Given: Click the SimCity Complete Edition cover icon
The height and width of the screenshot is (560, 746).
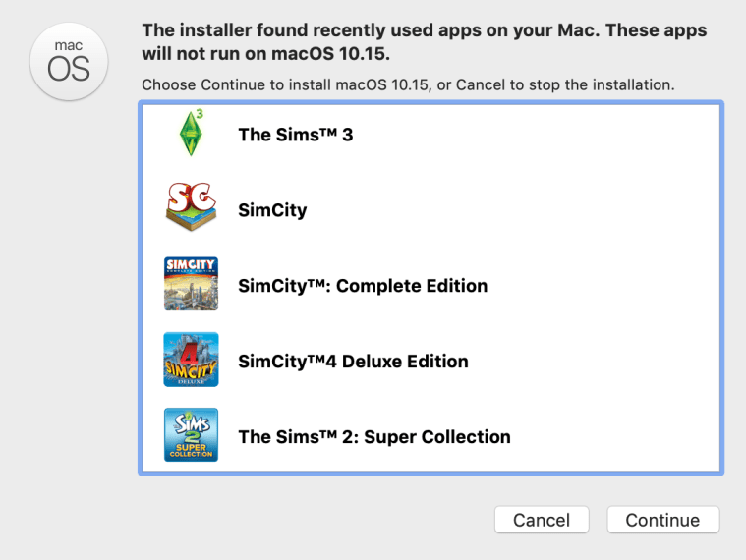Looking at the screenshot, I should [191, 284].
